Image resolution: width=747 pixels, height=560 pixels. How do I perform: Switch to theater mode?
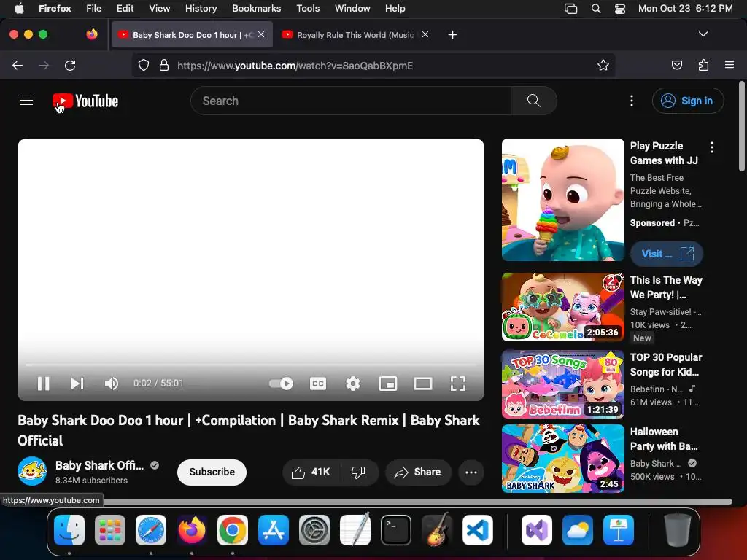pyautogui.click(x=423, y=384)
